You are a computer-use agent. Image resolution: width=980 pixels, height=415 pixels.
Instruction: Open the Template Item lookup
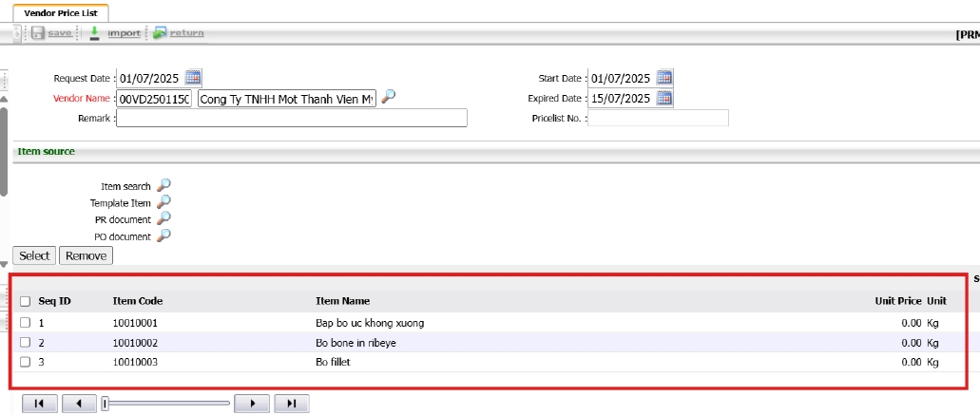point(163,202)
